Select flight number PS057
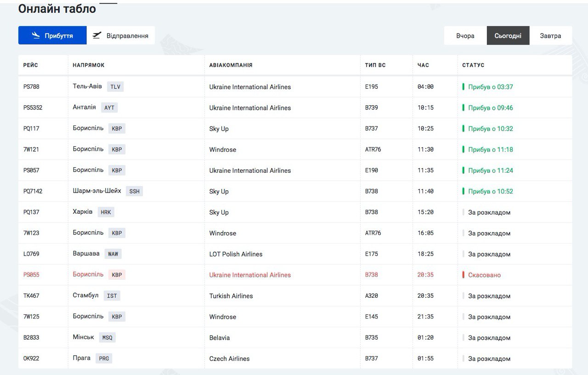 31,170
